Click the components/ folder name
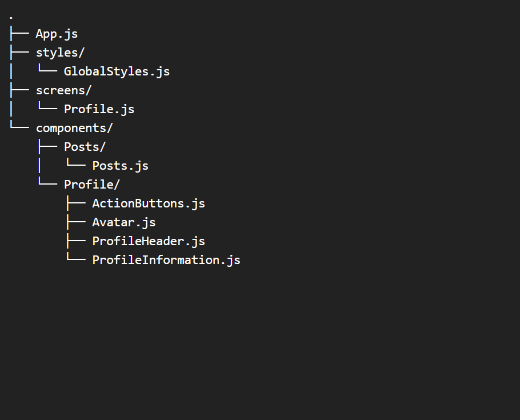Viewport: 520px width, 420px height. point(74,128)
